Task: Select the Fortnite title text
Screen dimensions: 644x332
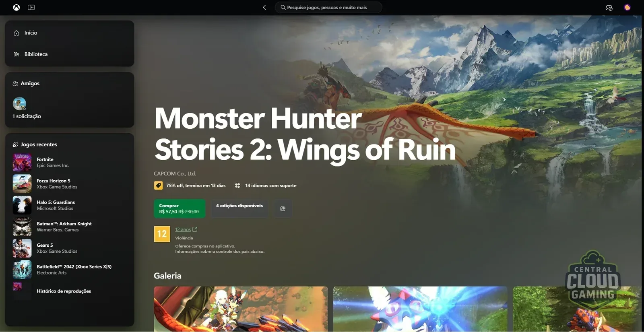Action: (x=45, y=159)
